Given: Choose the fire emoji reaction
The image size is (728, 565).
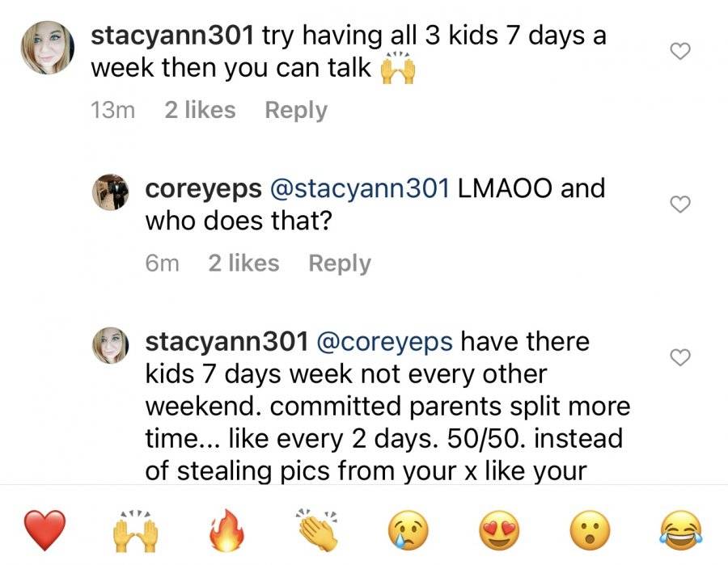Looking at the screenshot, I should (x=226, y=530).
